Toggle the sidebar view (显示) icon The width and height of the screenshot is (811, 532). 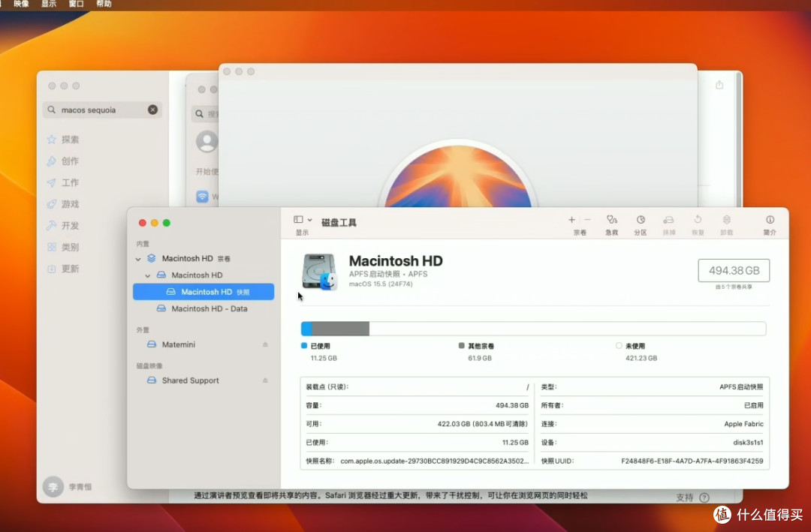[x=298, y=220]
